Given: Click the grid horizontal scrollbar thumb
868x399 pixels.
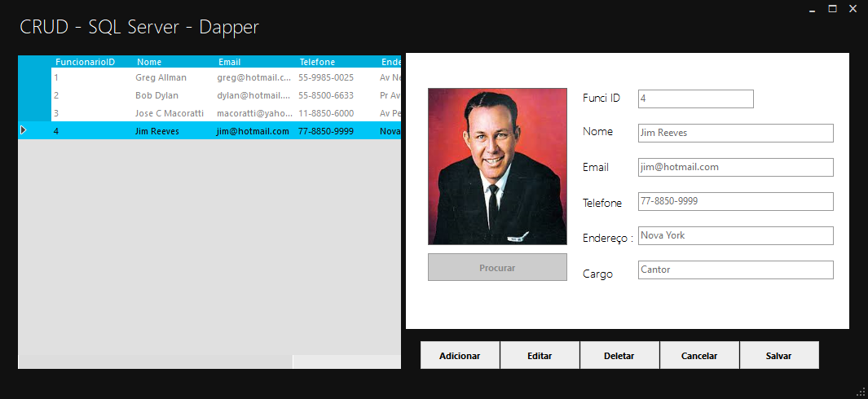Looking at the screenshot, I should point(155,362).
